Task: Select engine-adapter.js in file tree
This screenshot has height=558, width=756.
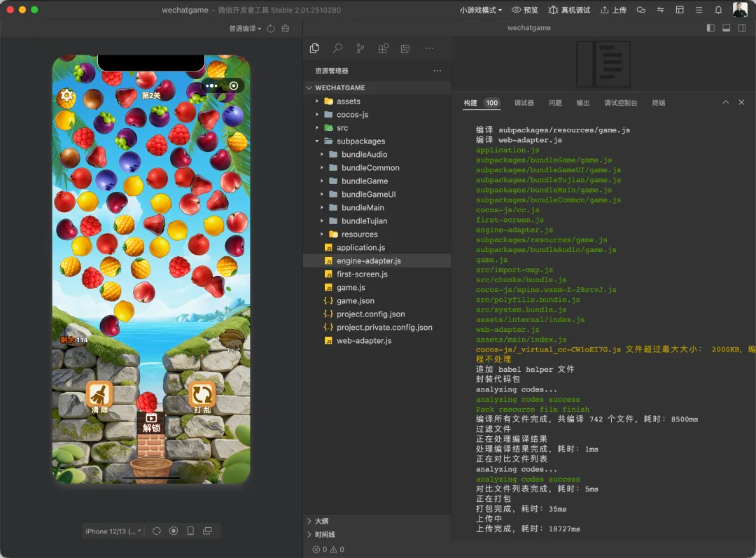Action: tap(377, 261)
